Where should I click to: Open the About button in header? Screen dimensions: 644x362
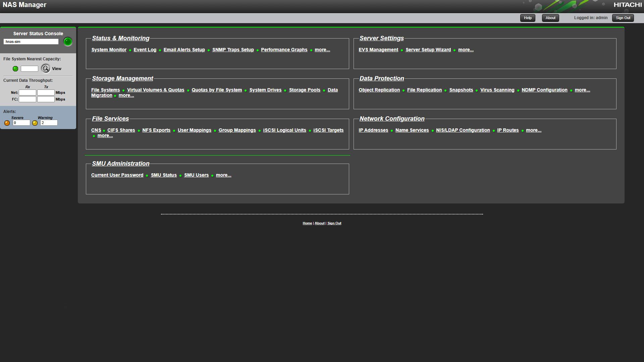[550, 18]
